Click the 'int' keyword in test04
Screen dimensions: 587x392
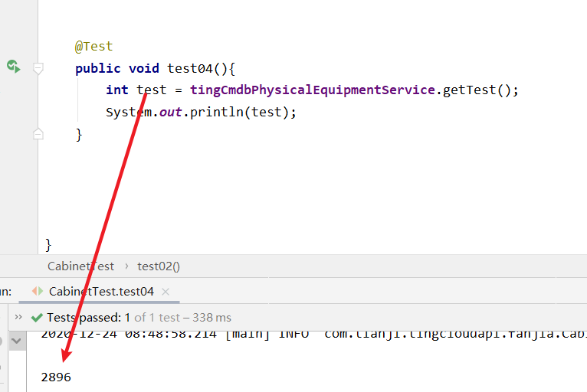click(x=116, y=90)
